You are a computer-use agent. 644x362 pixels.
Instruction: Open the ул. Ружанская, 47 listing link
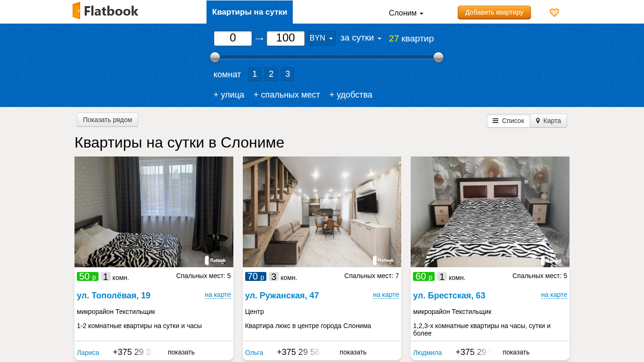click(282, 296)
